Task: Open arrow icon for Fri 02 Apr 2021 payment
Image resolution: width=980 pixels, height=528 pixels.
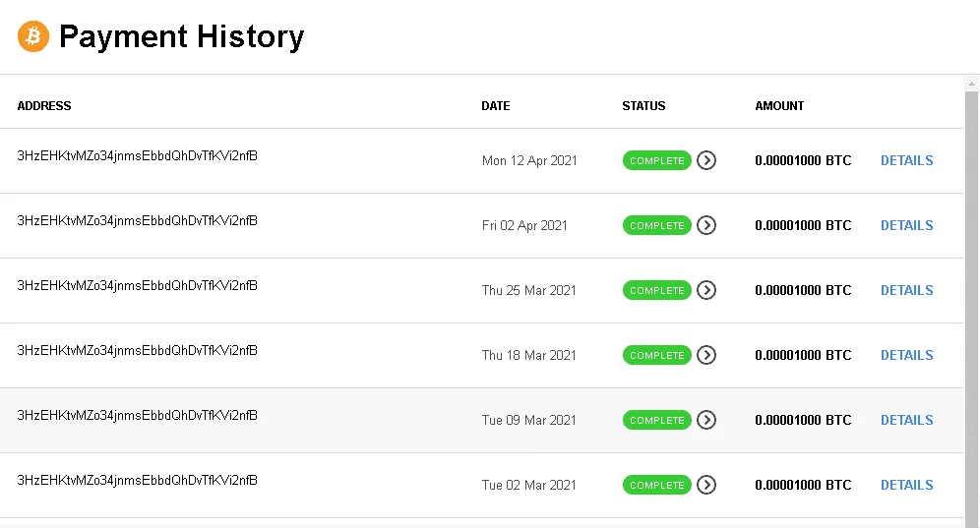Action: [706, 225]
